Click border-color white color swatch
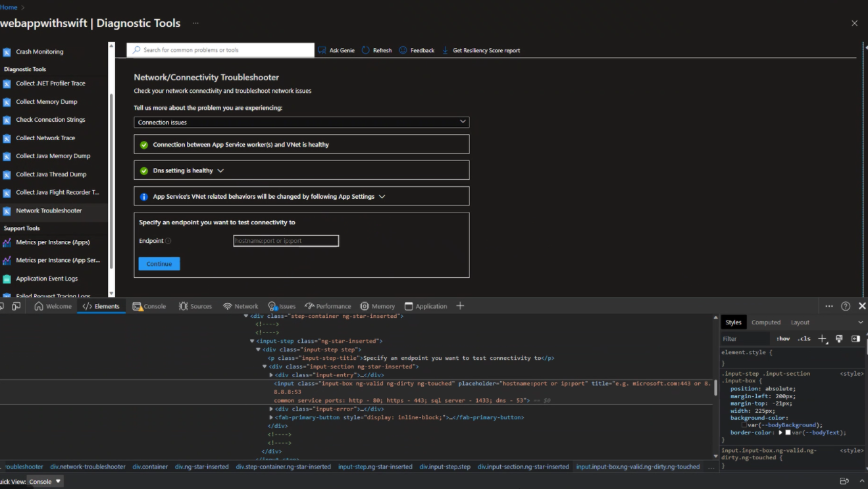Viewport: 868px width, 489px height. point(788,432)
